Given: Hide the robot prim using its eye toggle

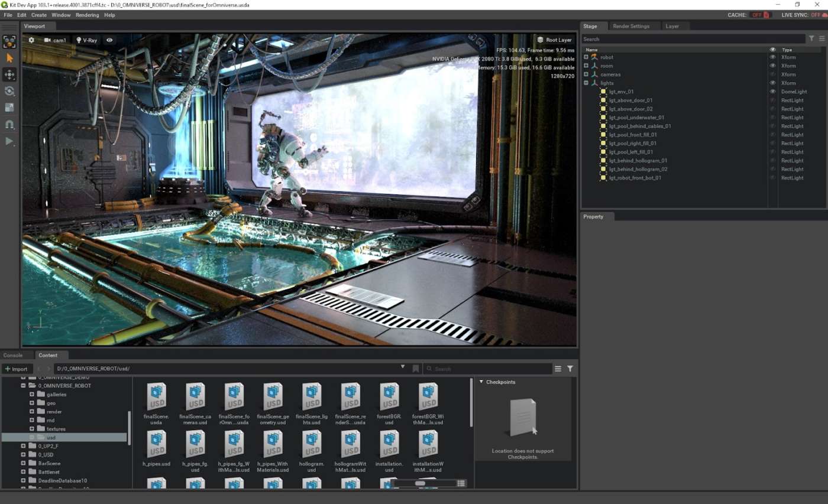Looking at the screenshot, I should pos(772,57).
